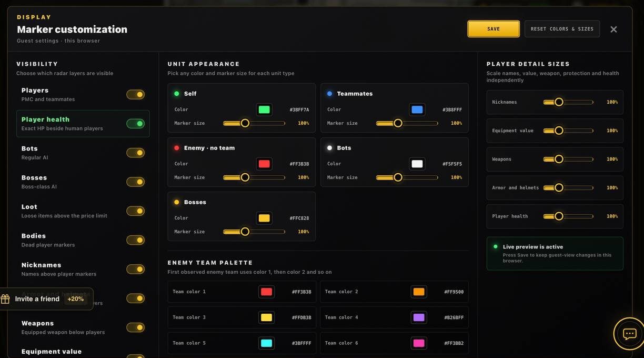
Task: Adjust the Weapons detail size slider
Action: [568, 159]
